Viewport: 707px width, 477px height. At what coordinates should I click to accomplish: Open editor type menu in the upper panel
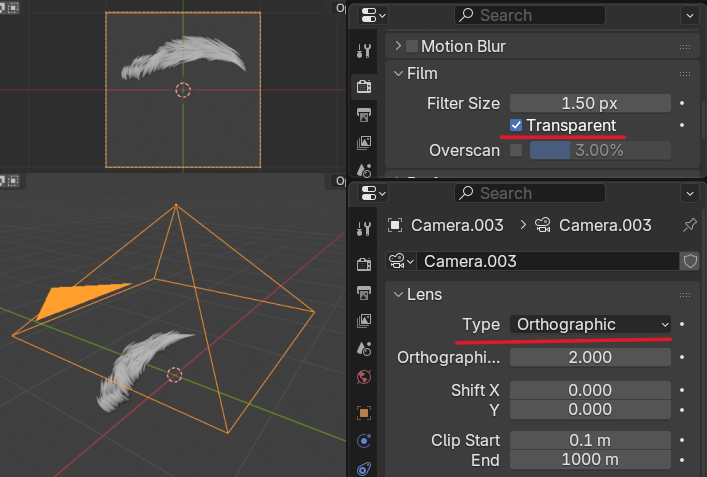pos(373,15)
